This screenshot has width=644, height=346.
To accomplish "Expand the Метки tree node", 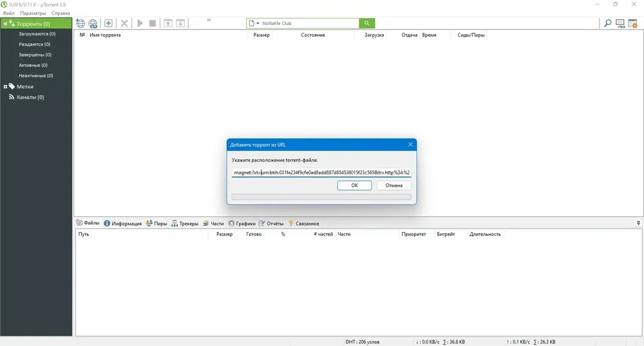I will [5, 86].
